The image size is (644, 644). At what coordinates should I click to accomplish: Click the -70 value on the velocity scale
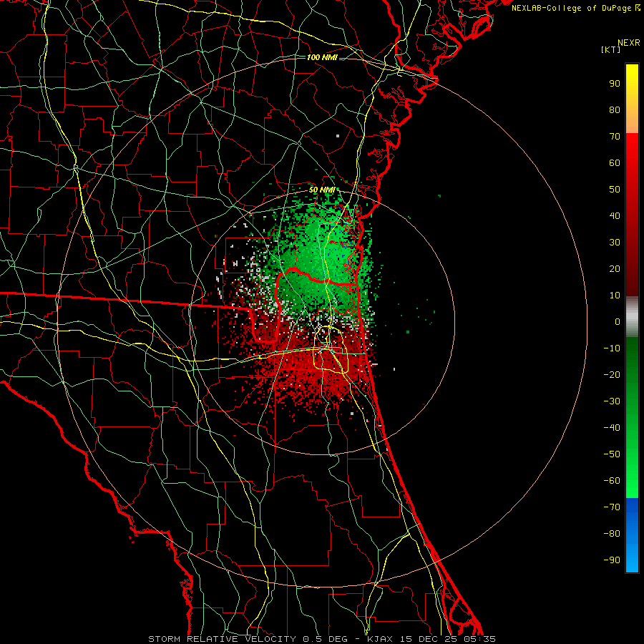(612, 507)
